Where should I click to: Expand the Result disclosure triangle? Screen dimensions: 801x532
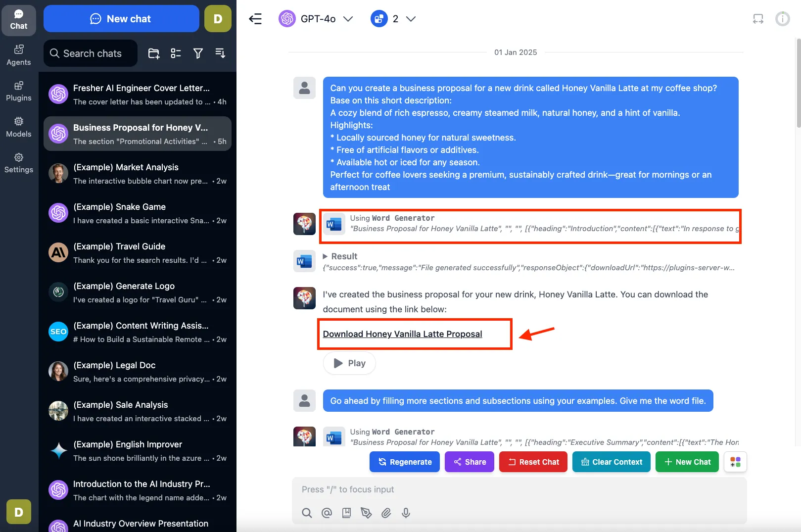[x=325, y=256]
